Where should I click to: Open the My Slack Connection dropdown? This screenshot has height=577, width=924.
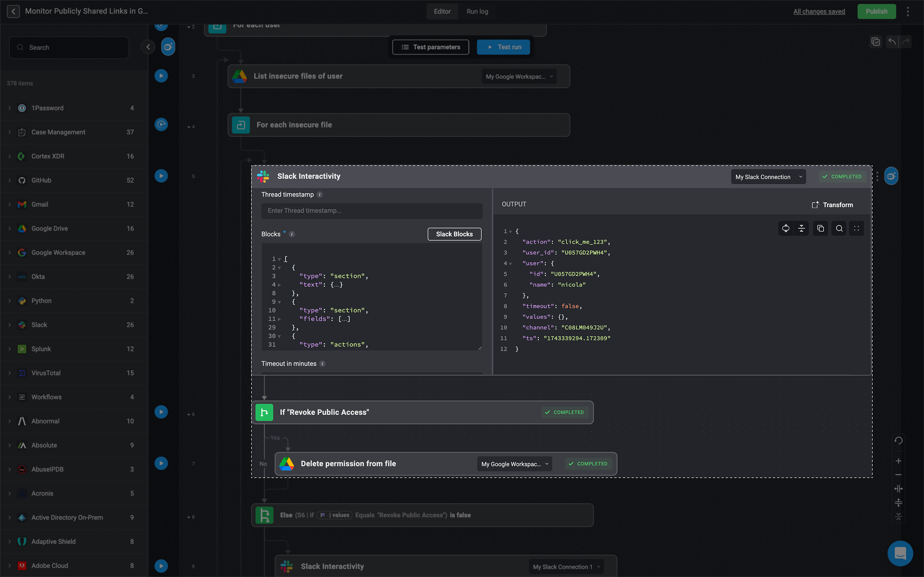pos(768,177)
